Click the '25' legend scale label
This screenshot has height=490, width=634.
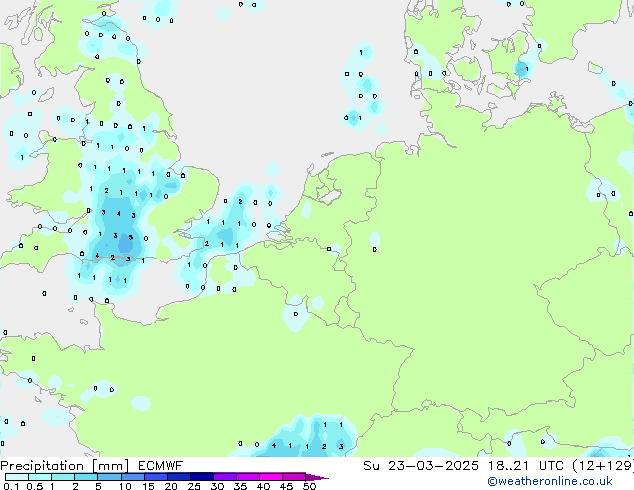tap(194, 486)
